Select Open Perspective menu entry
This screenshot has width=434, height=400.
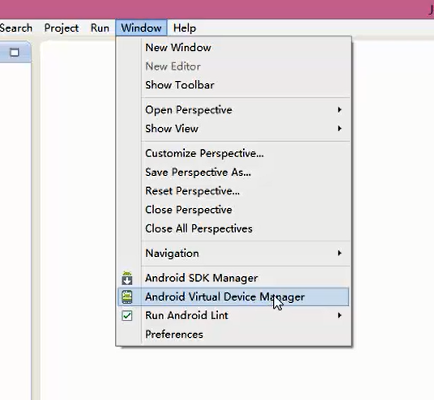(233, 110)
